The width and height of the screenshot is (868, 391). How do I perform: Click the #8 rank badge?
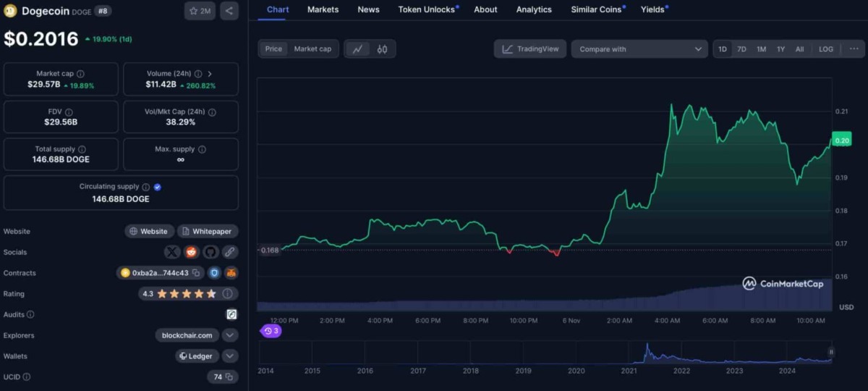tap(104, 11)
